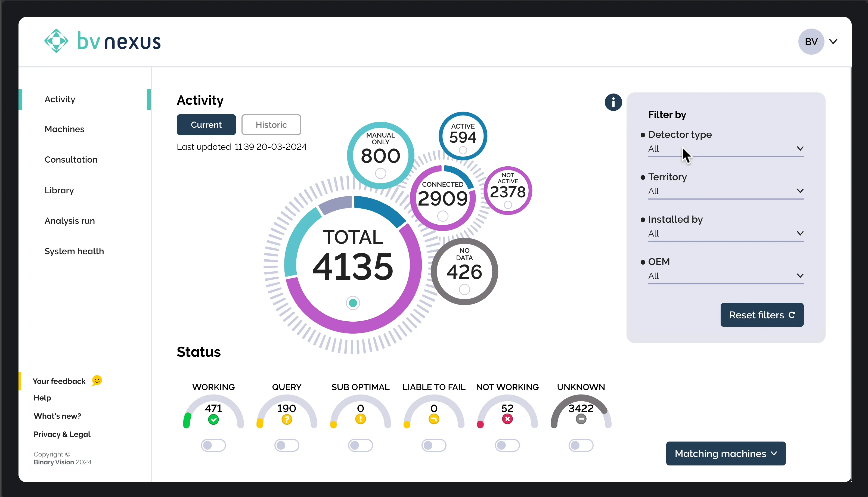Screen dimensions: 868x497
Task: Open Consultation in the sidebar
Action: [71, 160]
